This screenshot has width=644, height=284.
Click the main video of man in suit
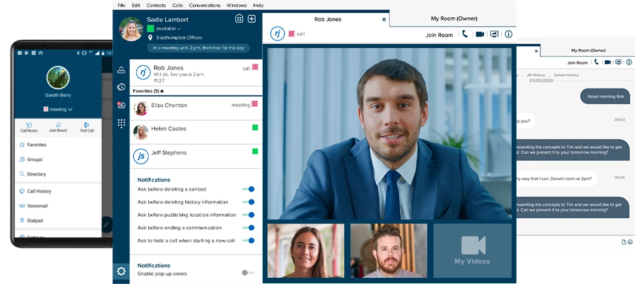tap(390, 134)
